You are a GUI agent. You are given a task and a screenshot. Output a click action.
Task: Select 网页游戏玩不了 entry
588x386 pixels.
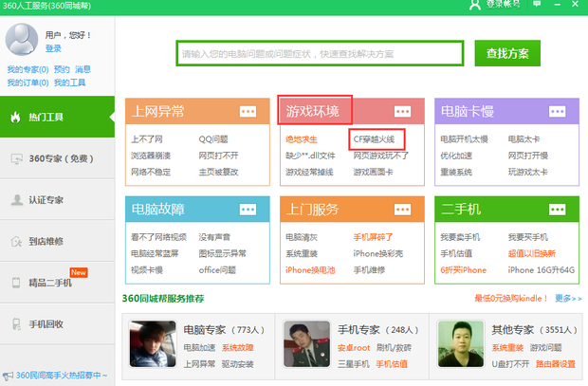(x=381, y=156)
